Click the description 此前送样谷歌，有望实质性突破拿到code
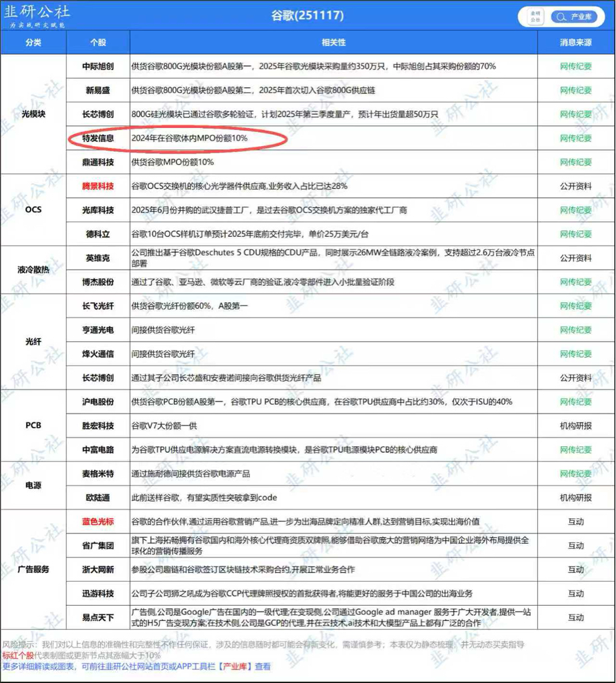The image size is (616, 683). tap(204, 498)
